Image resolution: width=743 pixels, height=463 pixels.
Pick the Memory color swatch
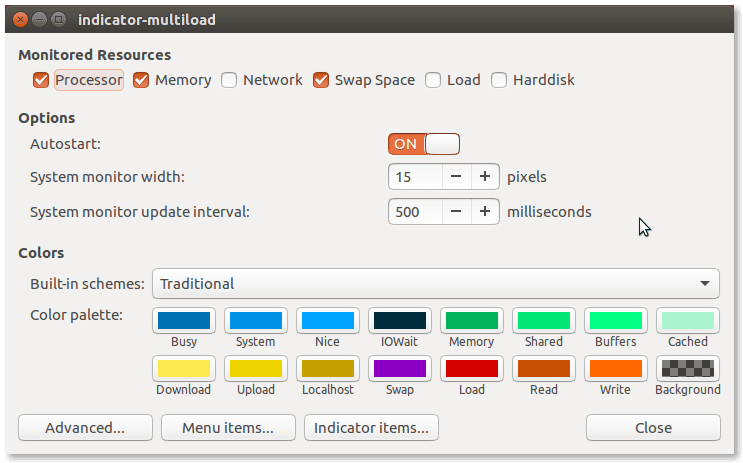[472, 321]
